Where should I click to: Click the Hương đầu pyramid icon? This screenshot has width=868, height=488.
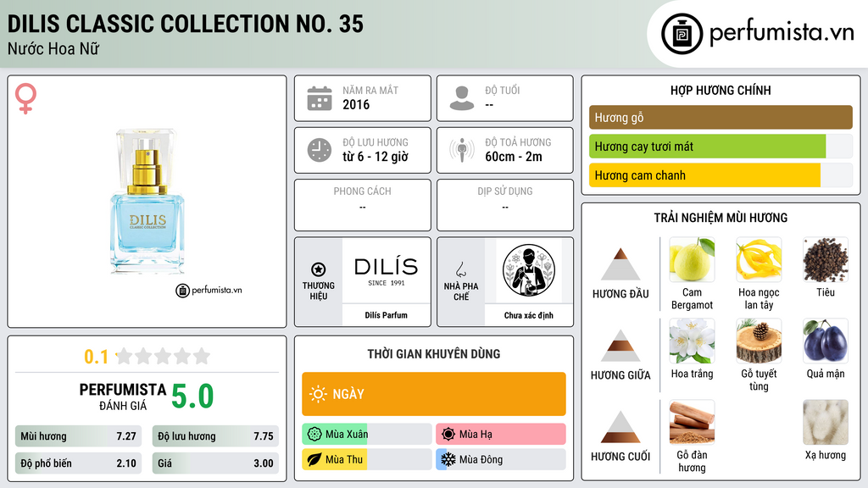click(x=620, y=264)
